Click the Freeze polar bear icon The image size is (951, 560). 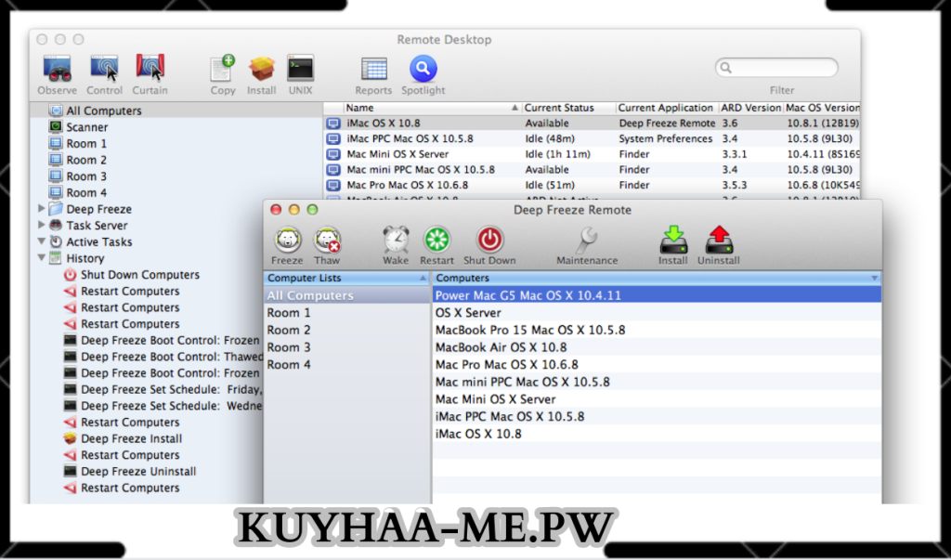click(x=288, y=241)
